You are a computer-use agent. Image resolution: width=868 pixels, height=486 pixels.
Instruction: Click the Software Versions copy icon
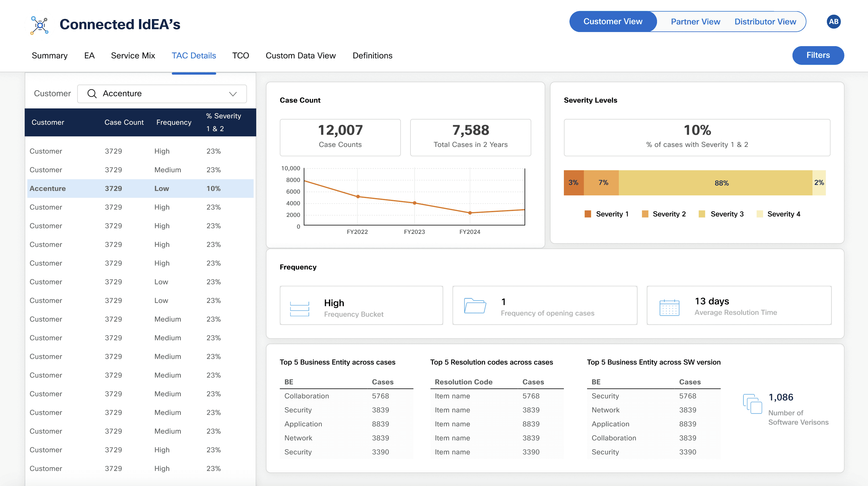point(752,403)
